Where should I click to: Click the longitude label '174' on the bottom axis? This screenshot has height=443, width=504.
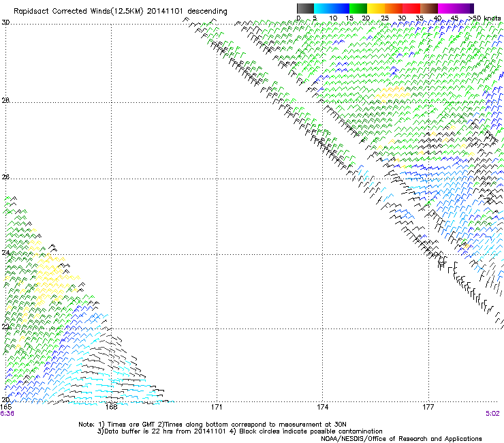[x=323, y=407]
